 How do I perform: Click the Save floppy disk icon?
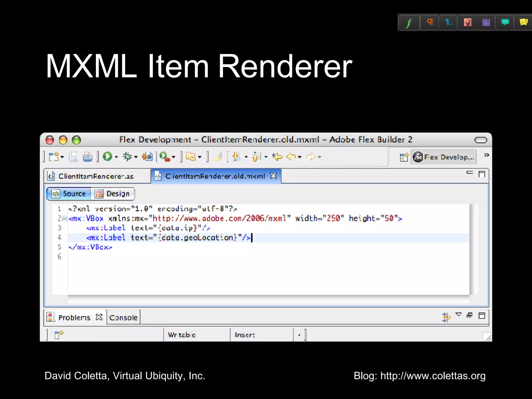pyautogui.click(x=74, y=157)
